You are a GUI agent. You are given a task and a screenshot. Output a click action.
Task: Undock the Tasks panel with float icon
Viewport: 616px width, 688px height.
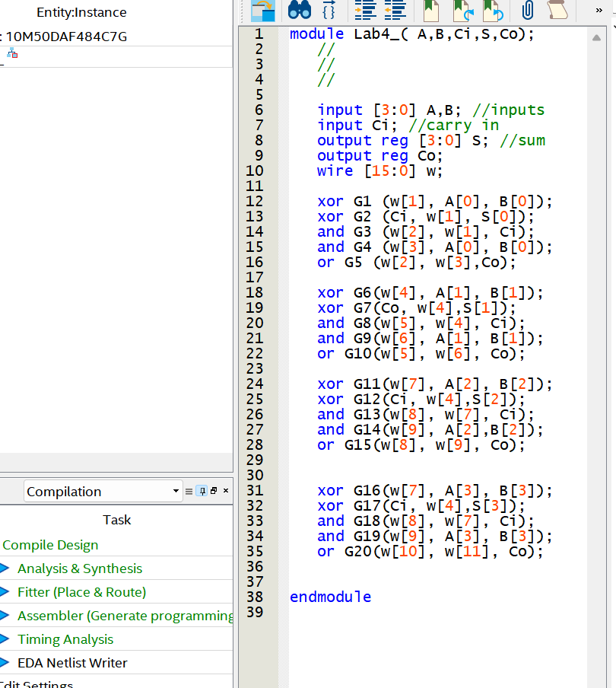pyautogui.click(x=213, y=490)
